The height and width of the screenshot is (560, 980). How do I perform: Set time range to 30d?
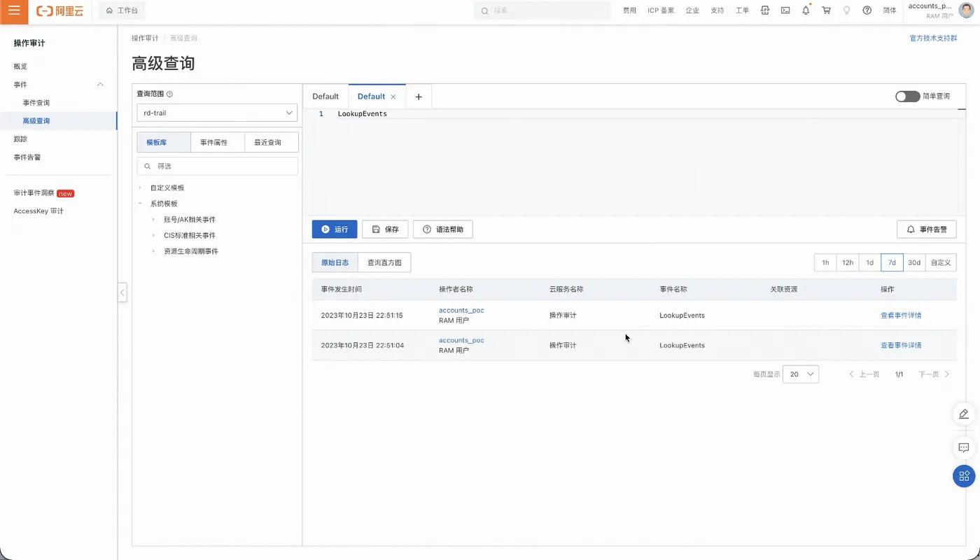(x=914, y=262)
